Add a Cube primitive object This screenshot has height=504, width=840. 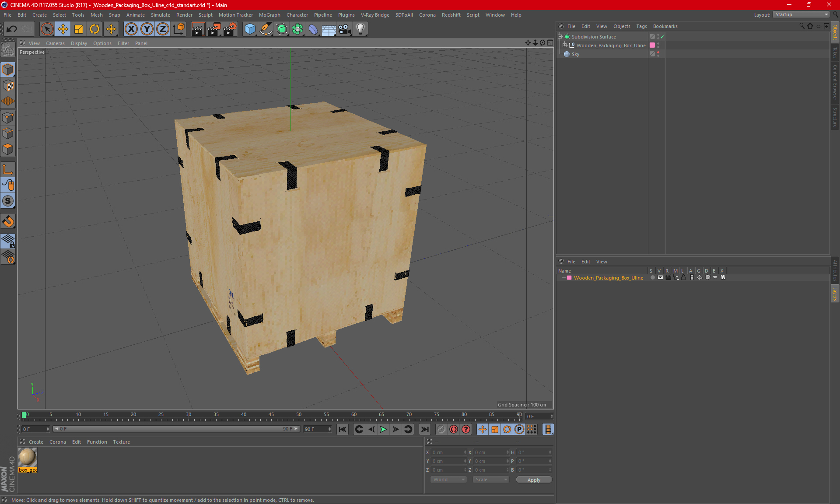(x=250, y=29)
